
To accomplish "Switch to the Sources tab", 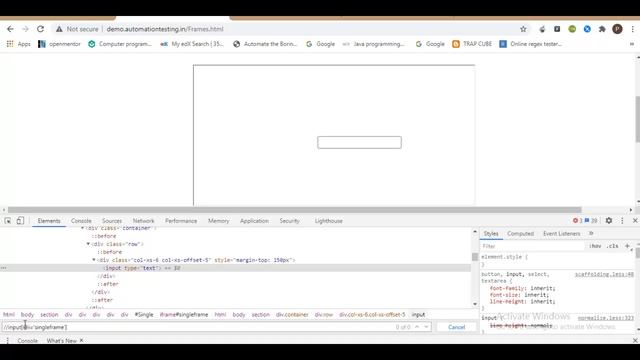I will (112, 221).
